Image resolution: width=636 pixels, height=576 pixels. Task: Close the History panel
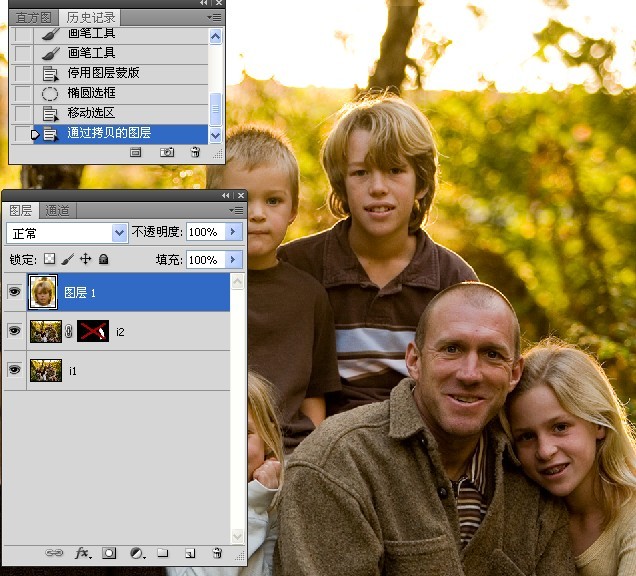pos(219,3)
